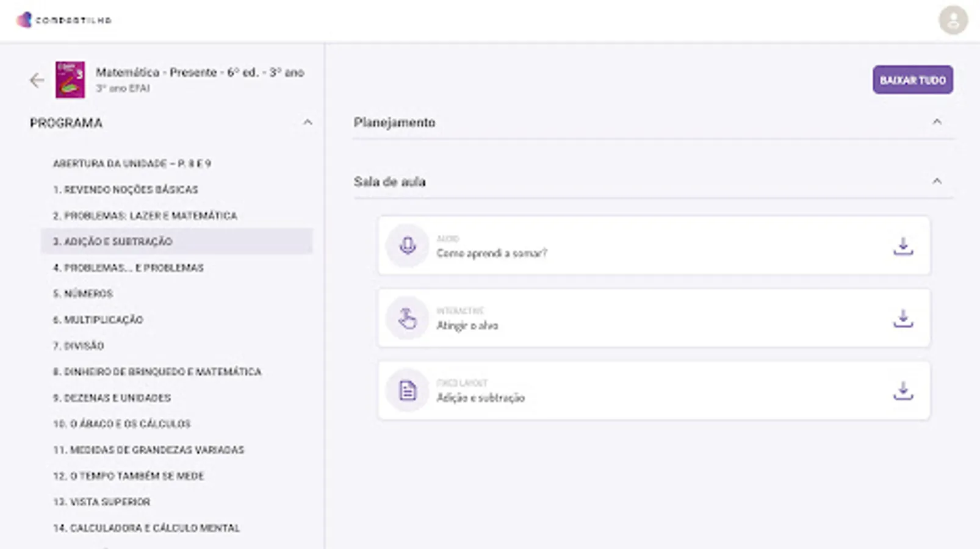Click the microphone audio icon
Viewport: 980px width, 549px height.
[x=406, y=246]
